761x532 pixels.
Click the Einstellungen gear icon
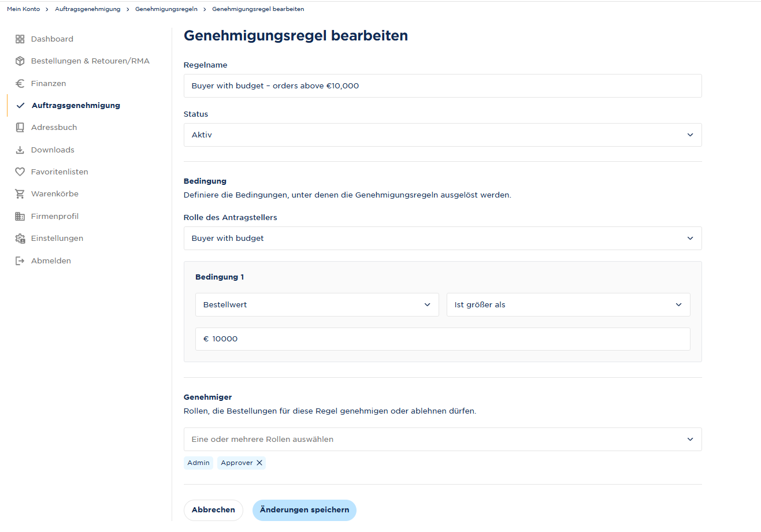(x=20, y=239)
